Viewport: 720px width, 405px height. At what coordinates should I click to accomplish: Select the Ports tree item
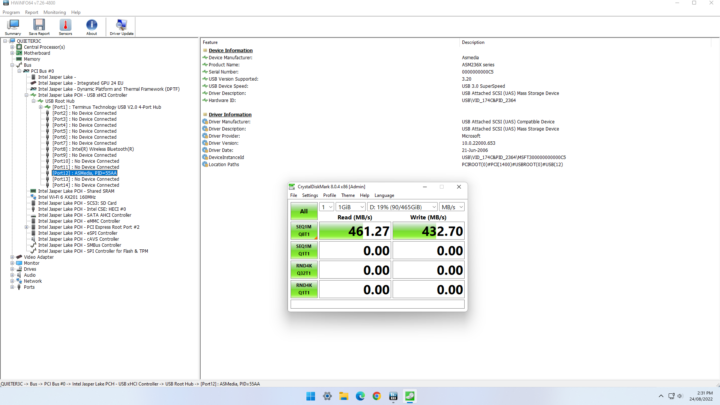(x=29, y=287)
